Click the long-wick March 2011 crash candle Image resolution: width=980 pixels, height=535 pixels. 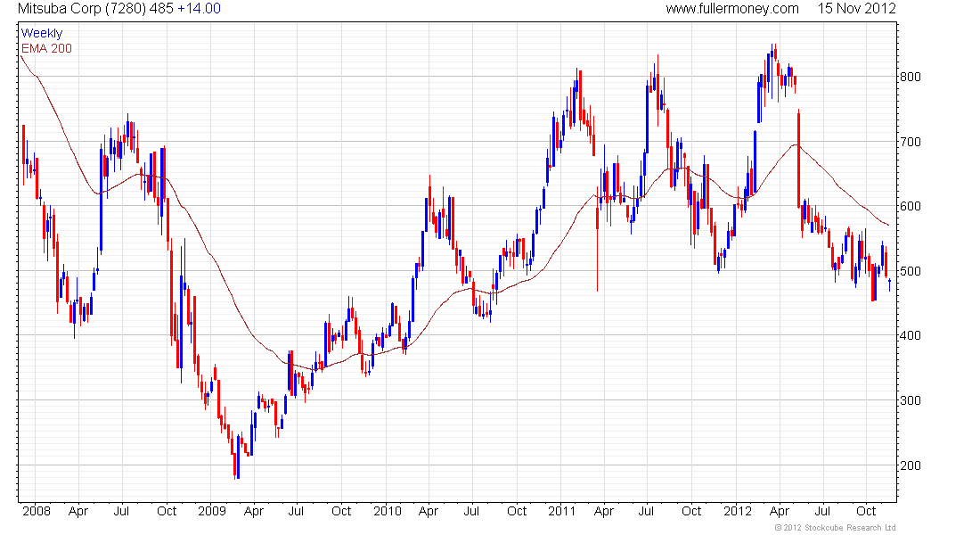(x=597, y=238)
